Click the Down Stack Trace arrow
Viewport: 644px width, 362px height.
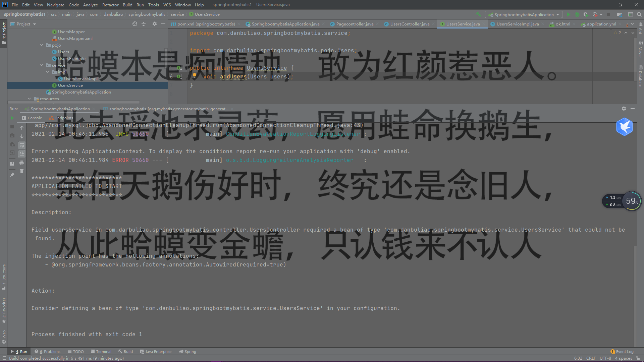[x=22, y=136]
